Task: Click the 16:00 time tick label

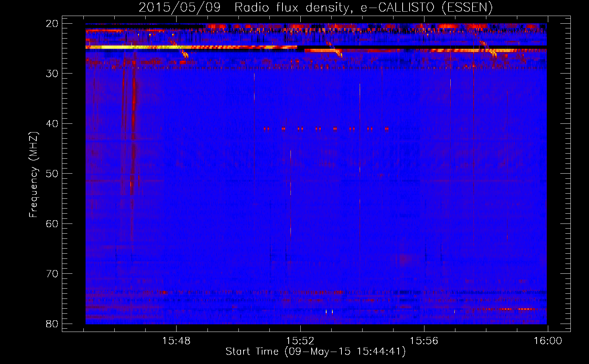Action: 548,341
